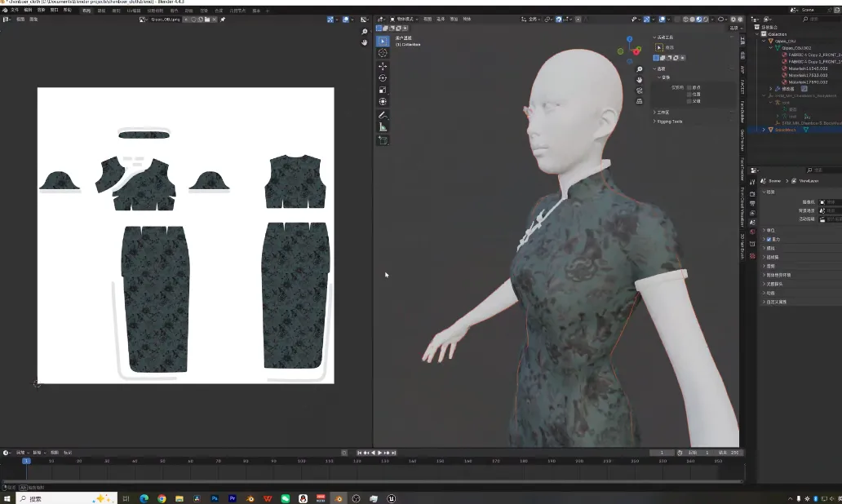Play the animation in the timeline

pyautogui.click(x=380, y=453)
